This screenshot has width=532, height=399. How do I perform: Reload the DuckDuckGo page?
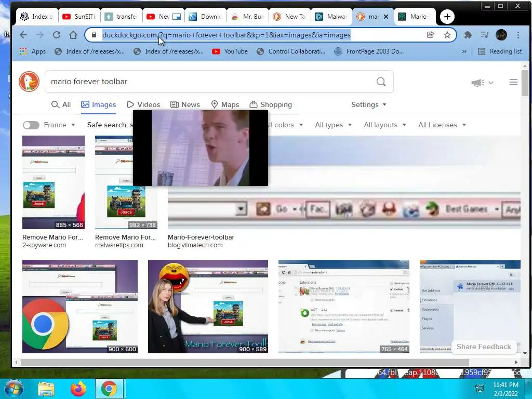57,35
